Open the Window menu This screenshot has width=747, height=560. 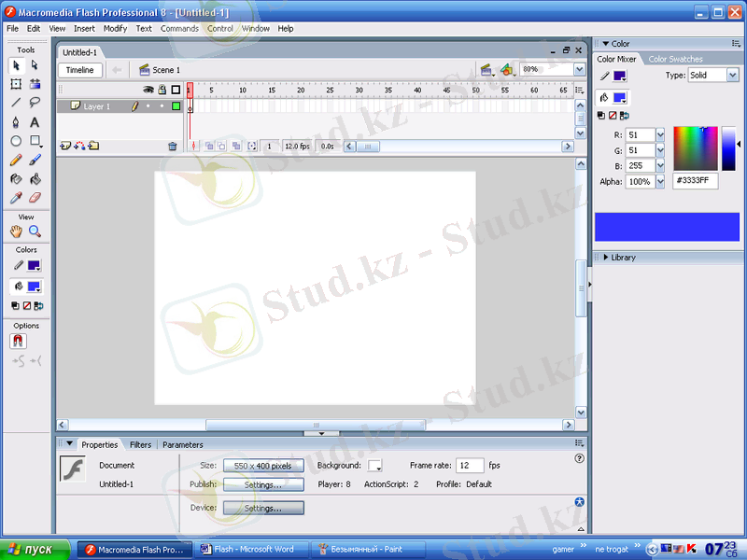click(256, 29)
